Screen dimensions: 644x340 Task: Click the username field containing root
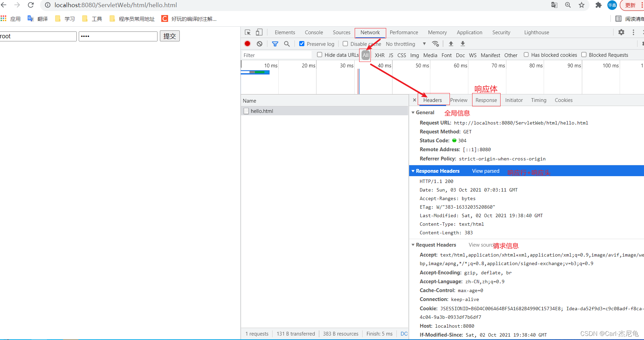tap(38, 36)
